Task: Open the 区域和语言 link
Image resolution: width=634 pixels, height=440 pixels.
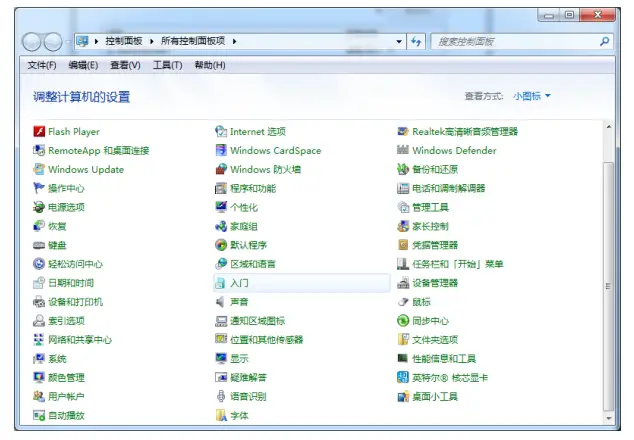Action: point(253,264)
